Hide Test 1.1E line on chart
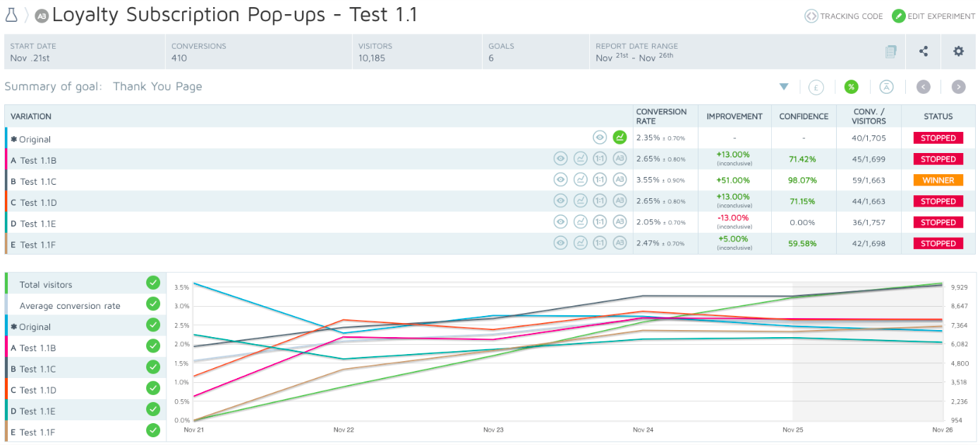980x445 pixels. (x=153, y=409)
